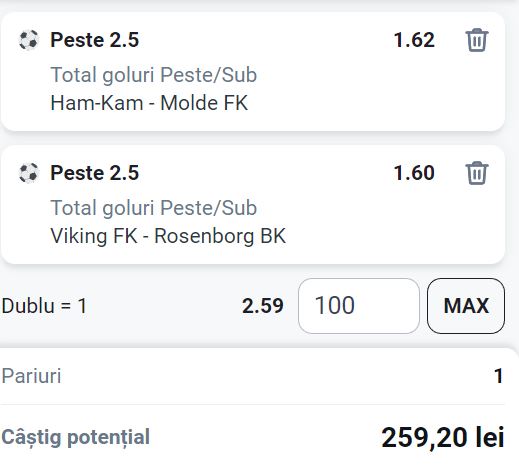The width and height of the screenshot is (519, 469).
Task: Click the combined odds 2.59
Action: 263,306
